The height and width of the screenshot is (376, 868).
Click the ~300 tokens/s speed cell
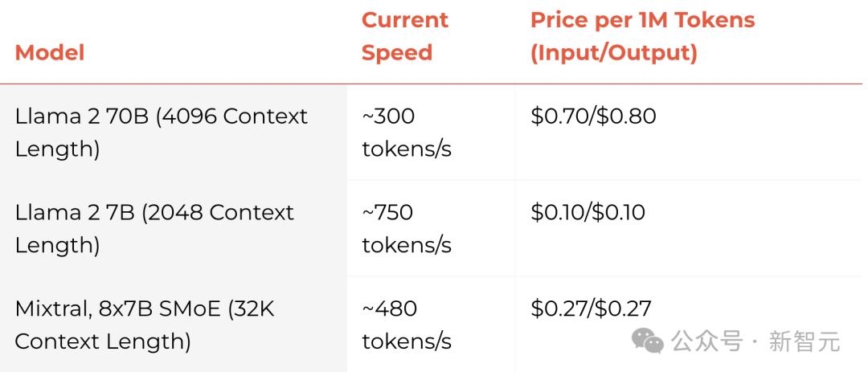coord(407,133)
